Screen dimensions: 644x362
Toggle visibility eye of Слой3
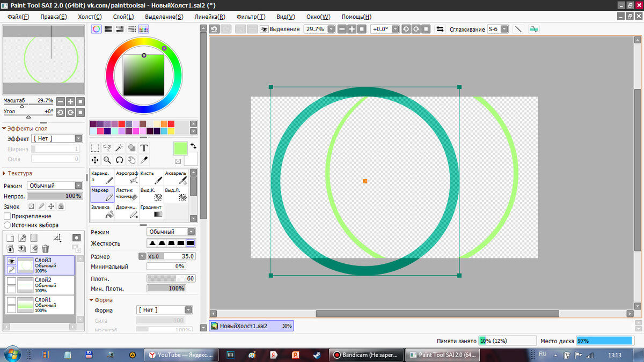coord(11,261)
